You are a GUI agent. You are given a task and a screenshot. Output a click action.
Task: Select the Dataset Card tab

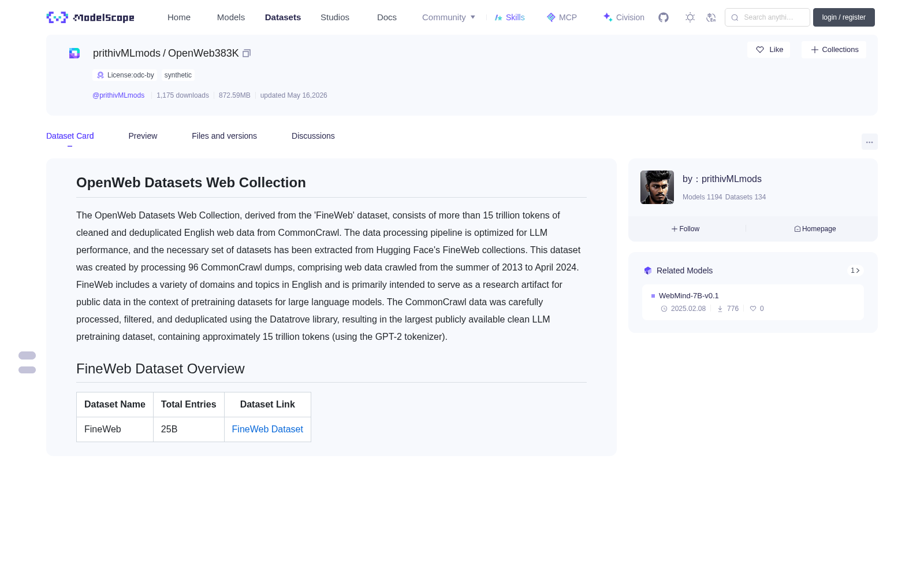(x=70, y=136)
